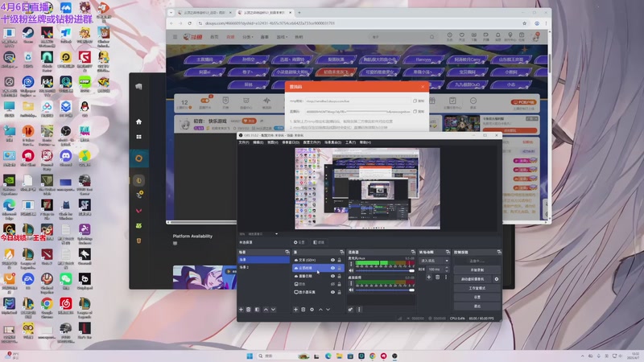Delete selected source with trash icon

303,310
